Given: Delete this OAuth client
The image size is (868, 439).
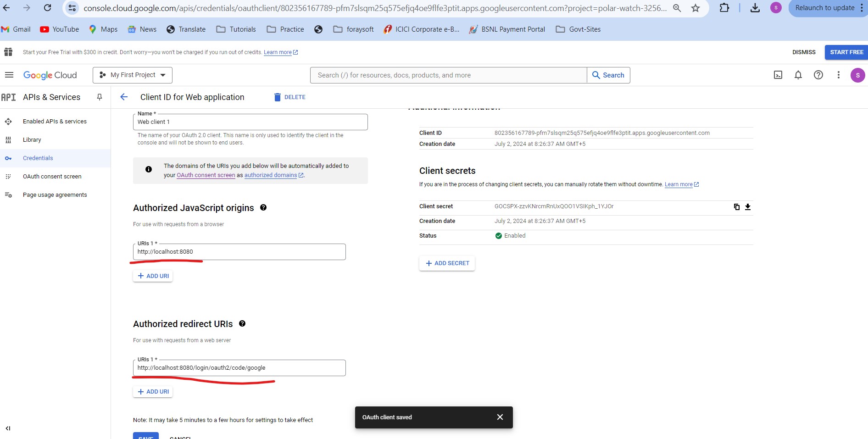Looking at the screenshot, I should pyautogui.click(x=289, y=97).
